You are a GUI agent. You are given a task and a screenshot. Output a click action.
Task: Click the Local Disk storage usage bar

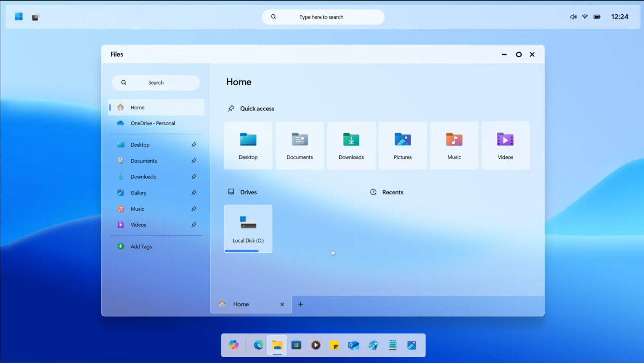coord(241,250)
